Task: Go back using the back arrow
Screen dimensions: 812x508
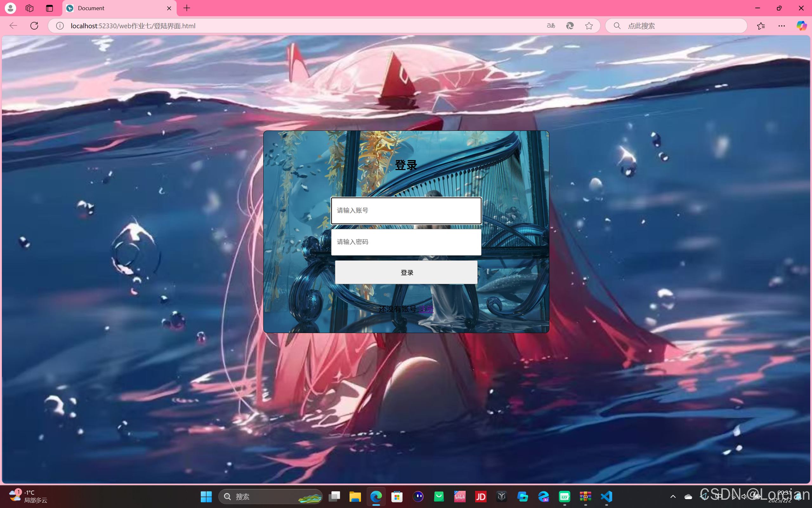Action: point(13,25)
